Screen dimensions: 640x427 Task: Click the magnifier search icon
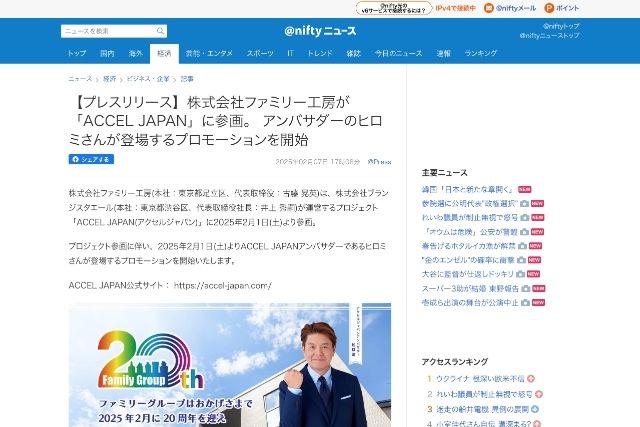[160, 31]
